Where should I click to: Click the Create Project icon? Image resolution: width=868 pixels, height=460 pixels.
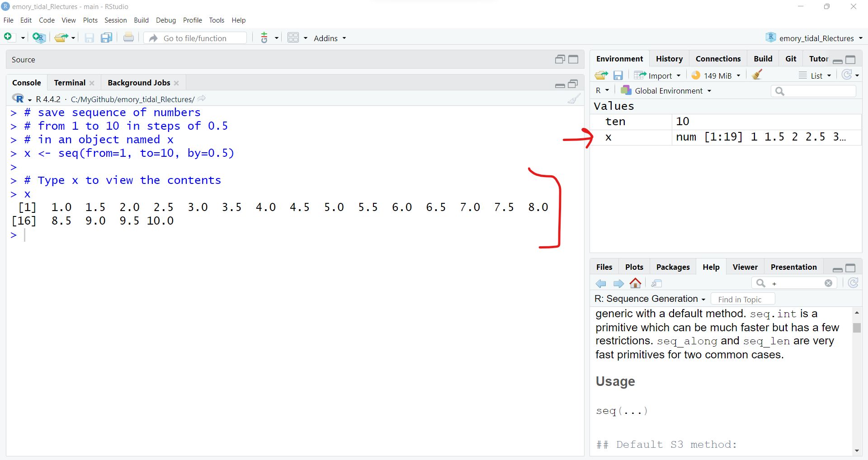pos(39,38)
